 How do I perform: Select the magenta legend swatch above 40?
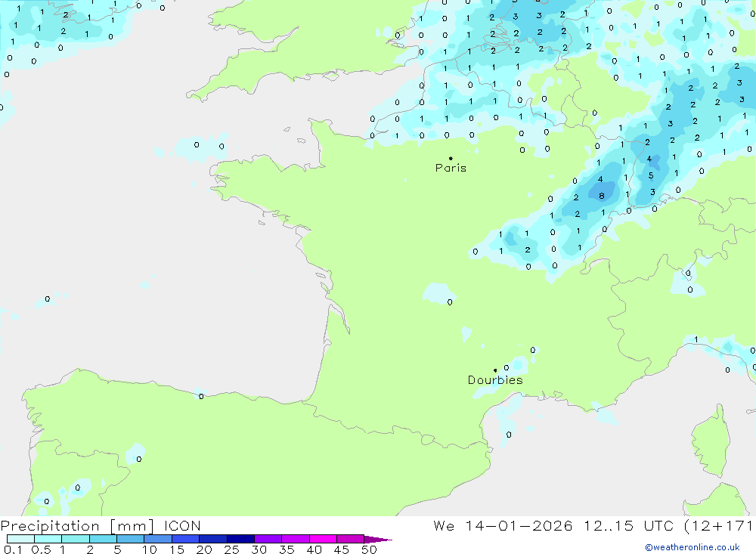323,539
